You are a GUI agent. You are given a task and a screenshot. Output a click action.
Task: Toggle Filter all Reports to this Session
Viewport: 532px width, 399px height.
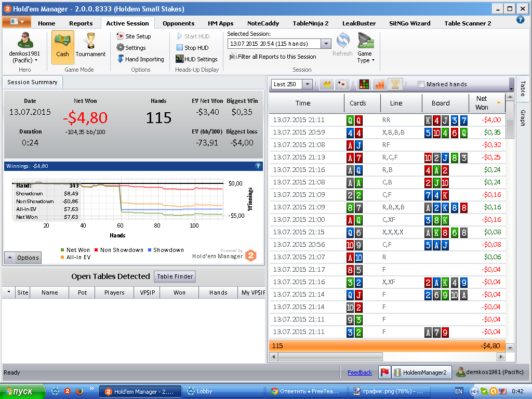(x=272, y=57)
